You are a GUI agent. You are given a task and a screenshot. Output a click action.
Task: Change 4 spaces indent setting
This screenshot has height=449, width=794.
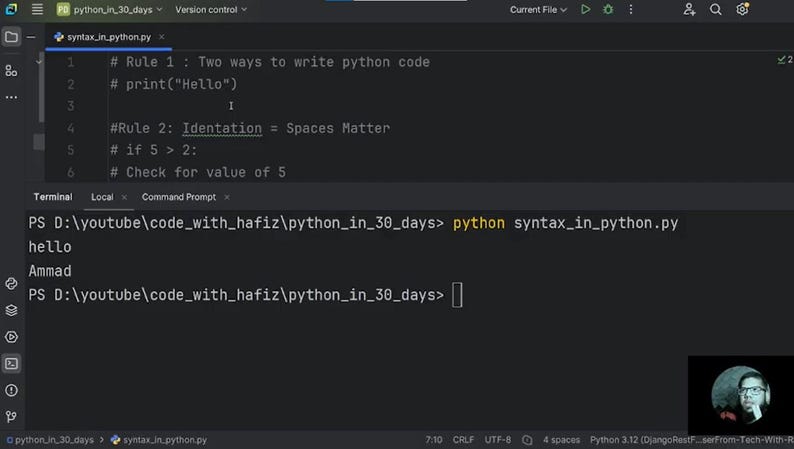pos(562,440)
